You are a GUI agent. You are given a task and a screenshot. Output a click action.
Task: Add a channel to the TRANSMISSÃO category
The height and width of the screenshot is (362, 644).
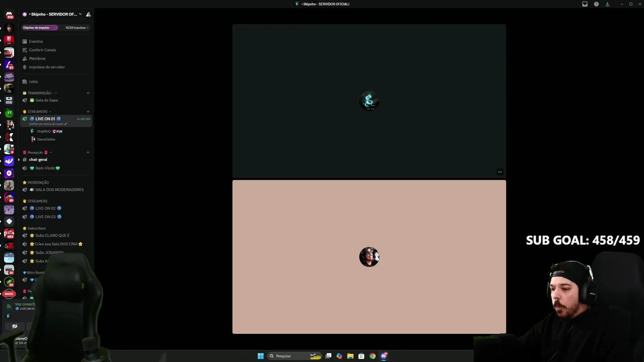(88, 93)
